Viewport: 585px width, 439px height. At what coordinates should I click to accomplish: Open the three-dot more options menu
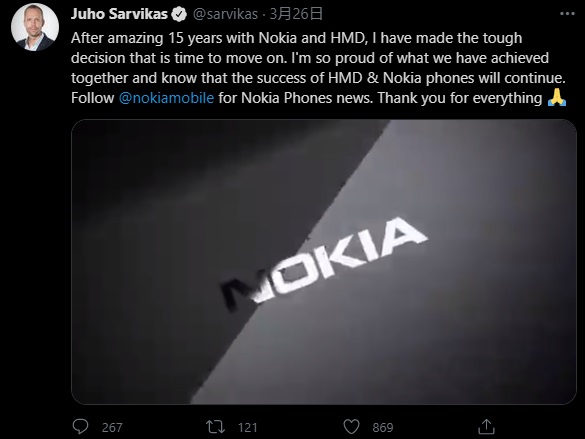click(567, 14)
